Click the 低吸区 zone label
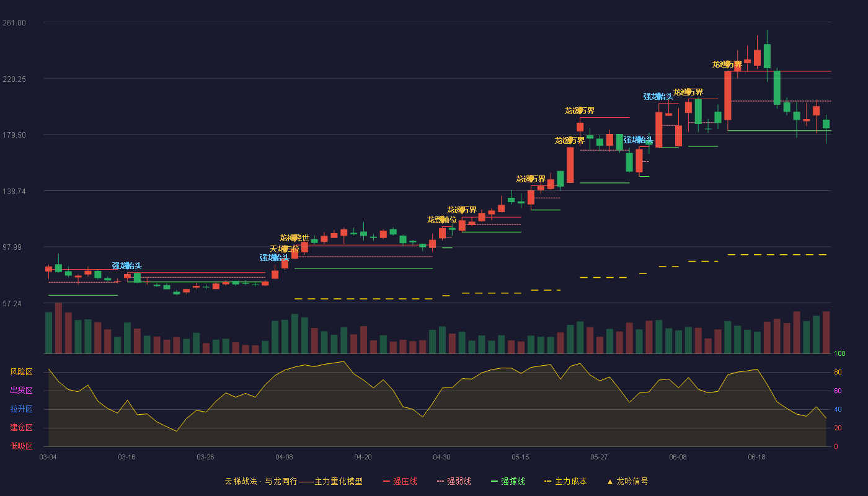The height and width of the screenshot is (496, 868). [21, 446]
